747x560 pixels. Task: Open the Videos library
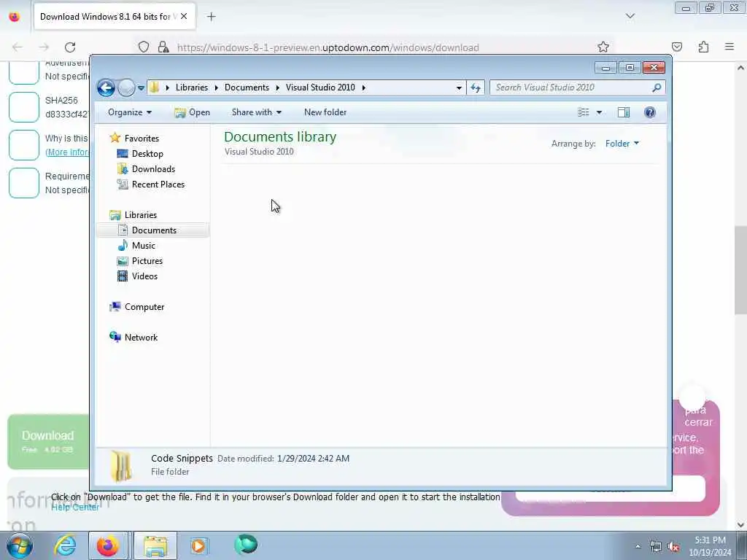tap(144, 276)
